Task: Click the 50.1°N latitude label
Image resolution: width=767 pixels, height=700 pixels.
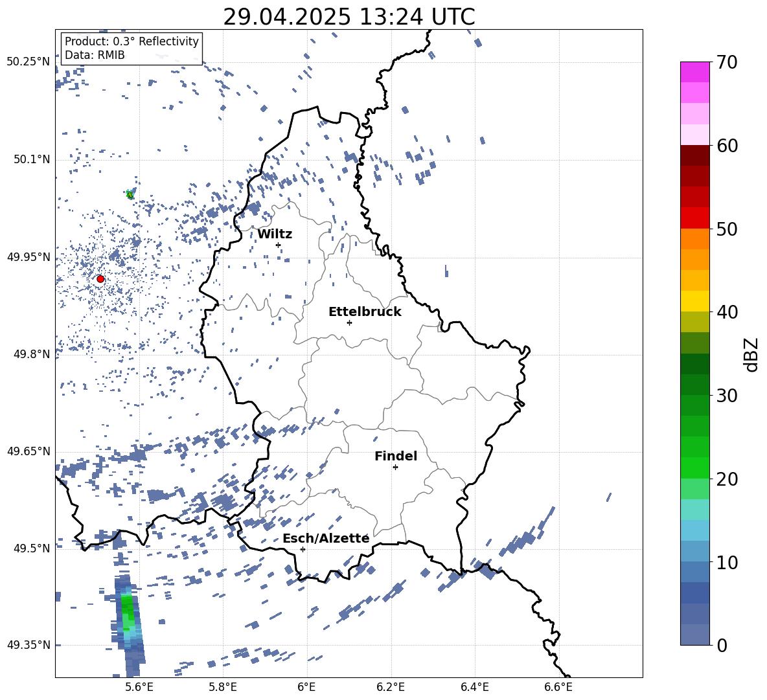Action: 32,159
